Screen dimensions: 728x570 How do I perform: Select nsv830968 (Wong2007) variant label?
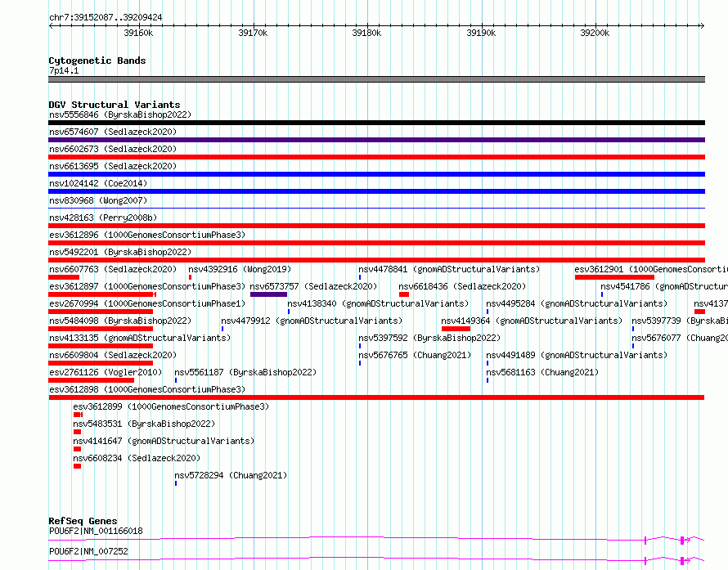pos(98,200)
